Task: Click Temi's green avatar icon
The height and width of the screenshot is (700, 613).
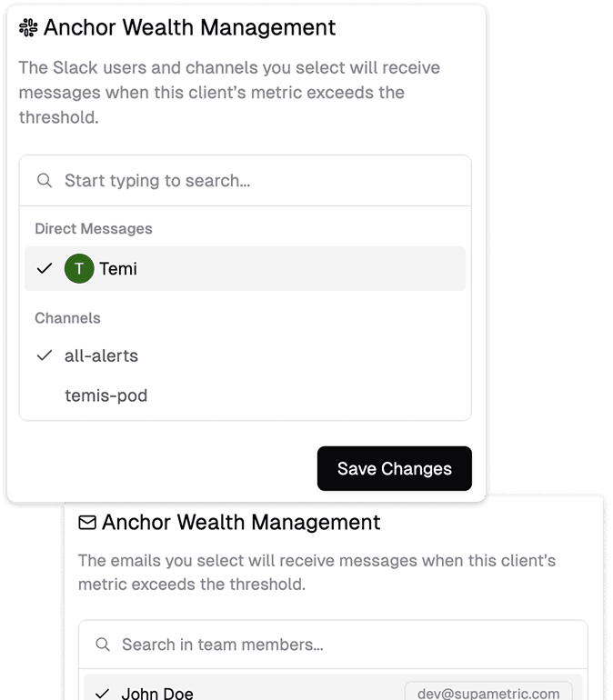Action: click(x=79, y=269)
